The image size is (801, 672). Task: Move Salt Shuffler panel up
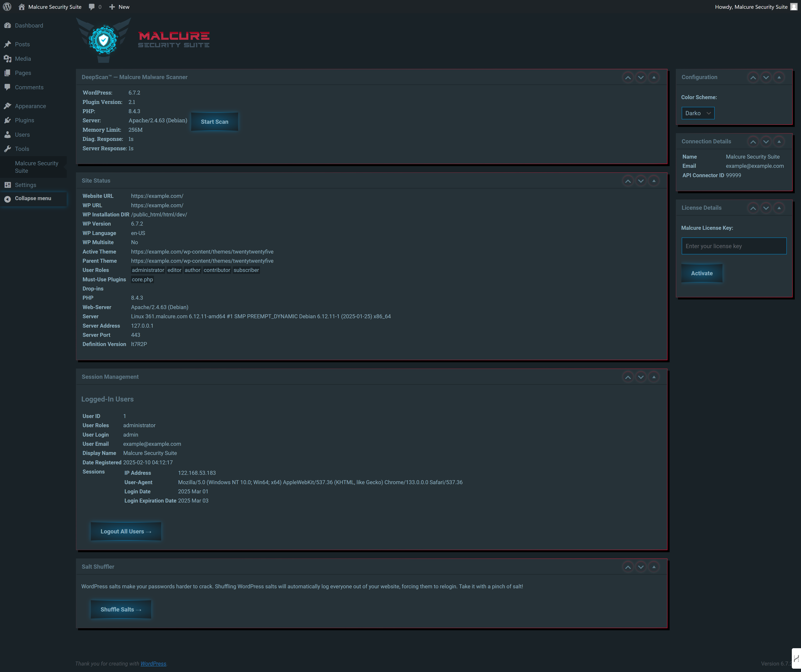point(628,567)
